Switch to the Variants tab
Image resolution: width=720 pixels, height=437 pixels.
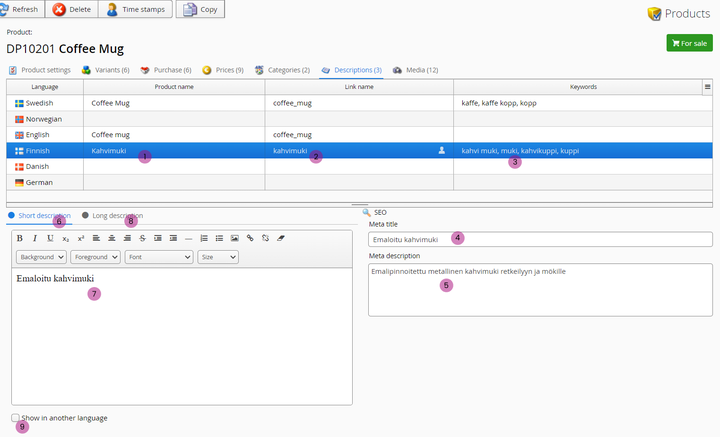105,70
